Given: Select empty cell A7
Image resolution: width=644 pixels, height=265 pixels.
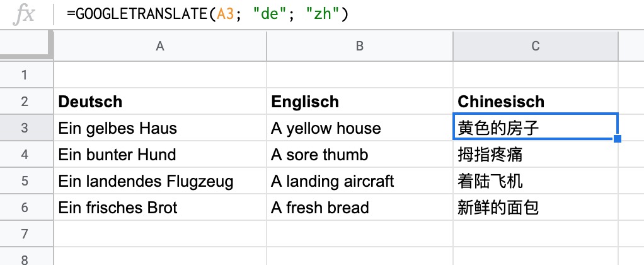Looking at the screenshot, I should point(160,233).
